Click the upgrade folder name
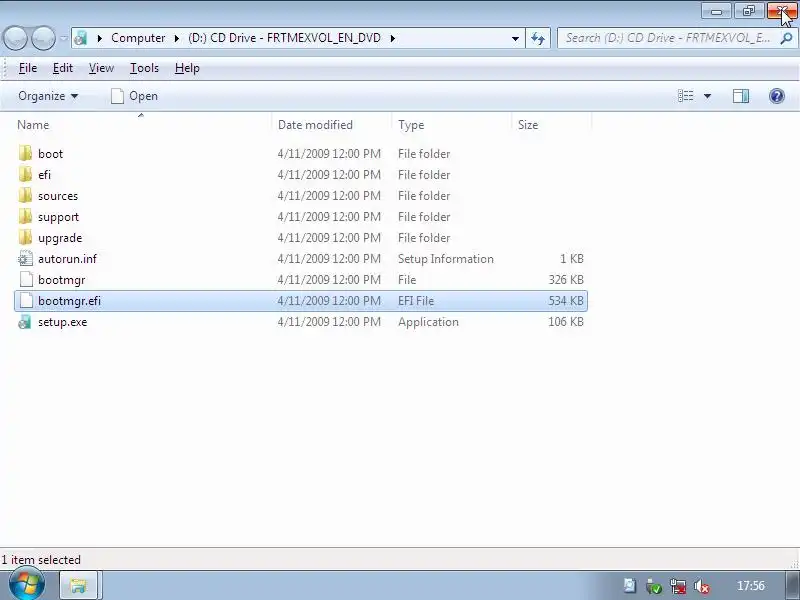This screenshot has width=800, height=600. [x=60, y=238]
